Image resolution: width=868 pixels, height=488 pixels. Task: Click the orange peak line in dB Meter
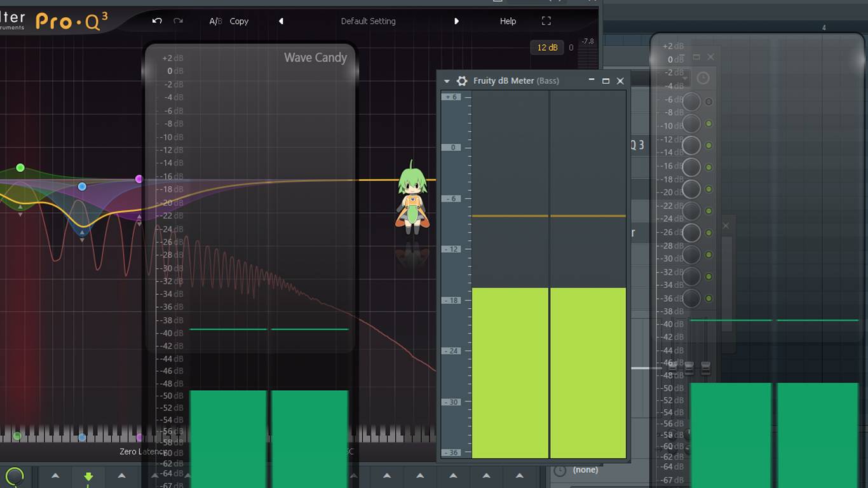[x=549, y=216]
